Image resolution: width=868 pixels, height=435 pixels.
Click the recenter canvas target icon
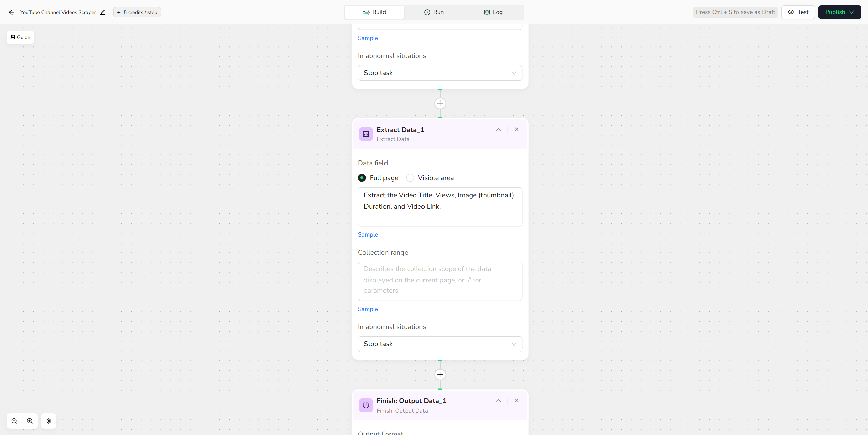click(49, 421)
